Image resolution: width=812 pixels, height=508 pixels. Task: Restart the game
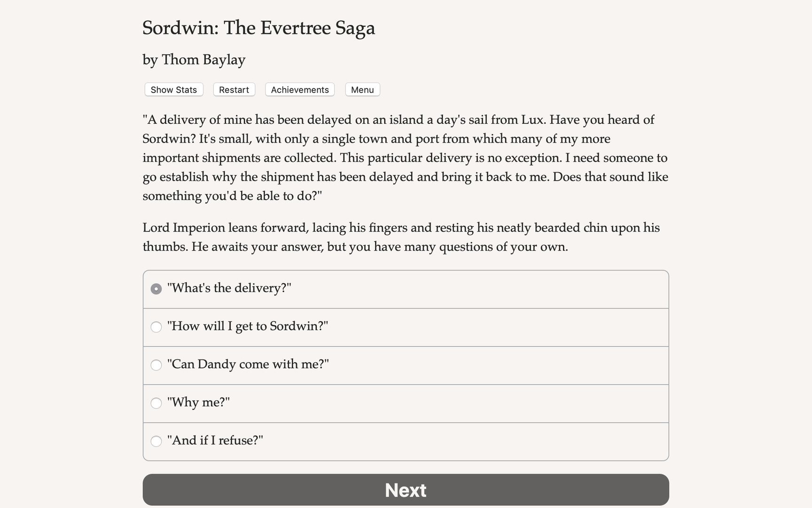tap(234, 89)
